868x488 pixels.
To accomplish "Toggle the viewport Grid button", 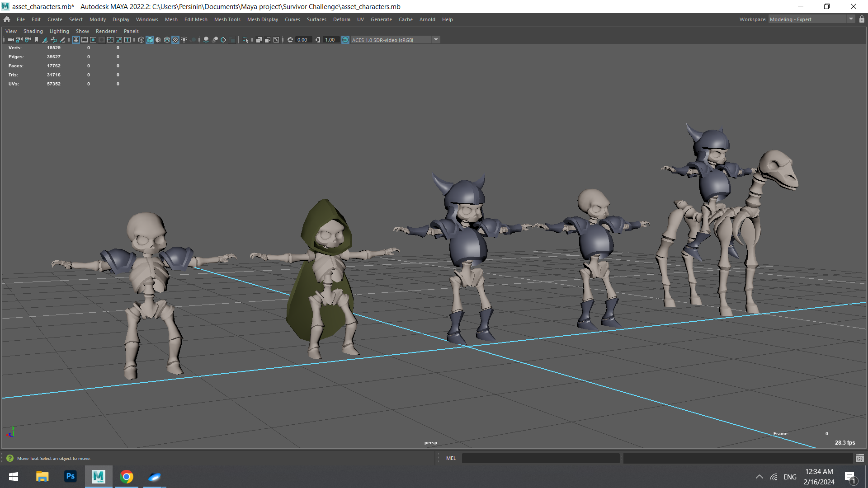I will tap(76, 40).
